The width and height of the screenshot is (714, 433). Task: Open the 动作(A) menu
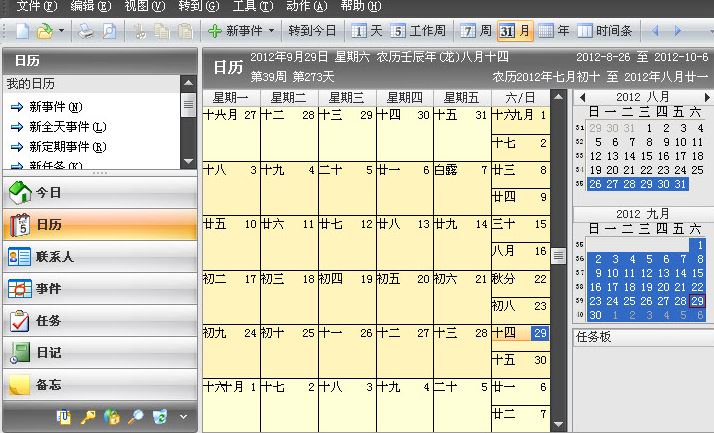pos(307,6)
